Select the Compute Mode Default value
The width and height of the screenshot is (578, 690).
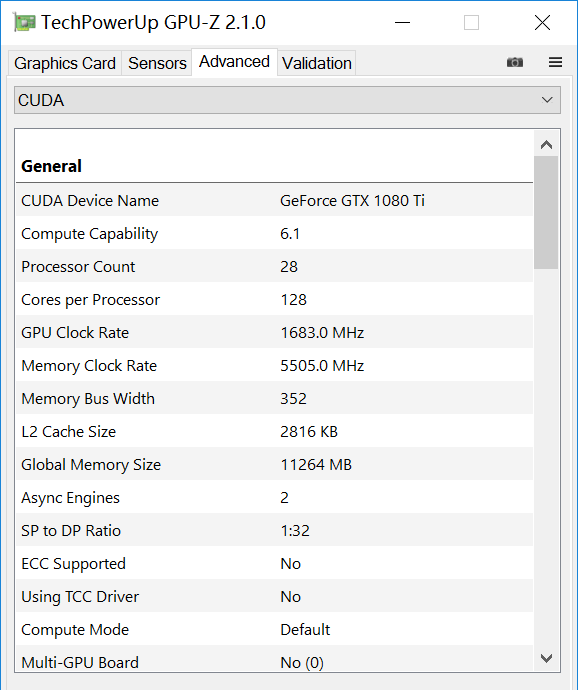coord(305,630)
